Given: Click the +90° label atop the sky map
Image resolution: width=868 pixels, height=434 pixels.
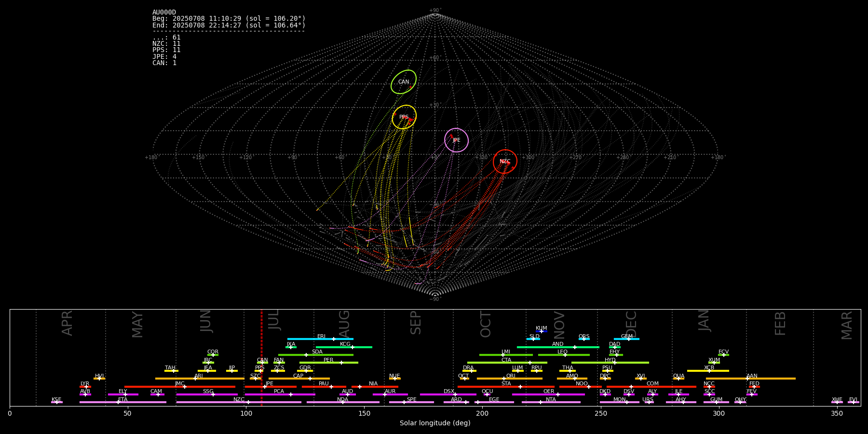Looking at the screenshot, I should [x=434, y=11].
